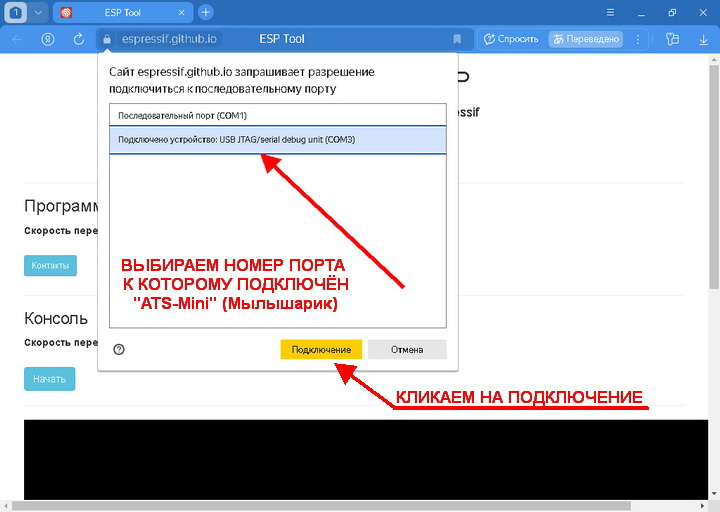This screenshot has width=720, height=512.
Task: Open the browser hamburger menu
Action: point(610,12)
